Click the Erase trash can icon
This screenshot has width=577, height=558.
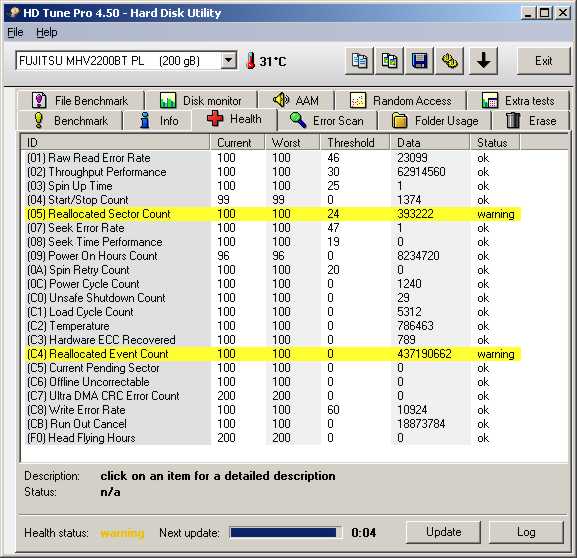(513, 120)
